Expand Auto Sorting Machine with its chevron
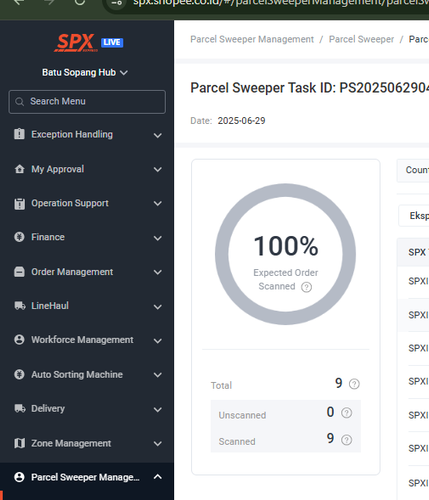 [158, 375]
